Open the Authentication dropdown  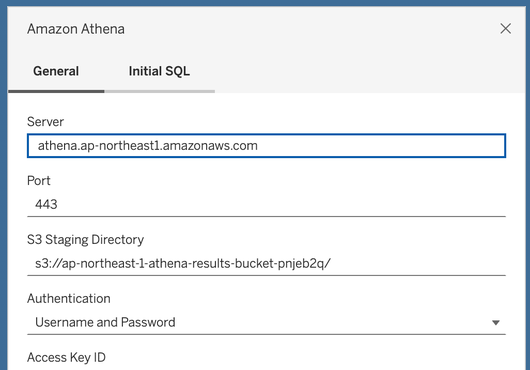(x=266, y=322)
